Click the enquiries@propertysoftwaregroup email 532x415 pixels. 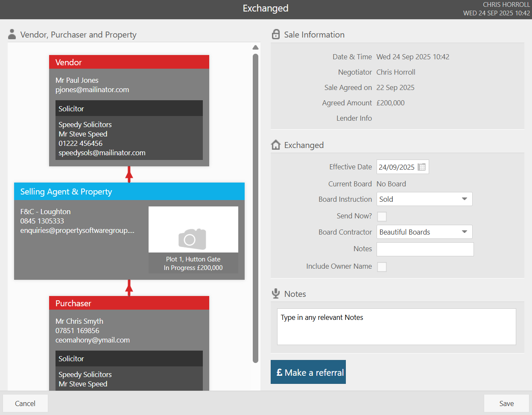coord(77,230)
